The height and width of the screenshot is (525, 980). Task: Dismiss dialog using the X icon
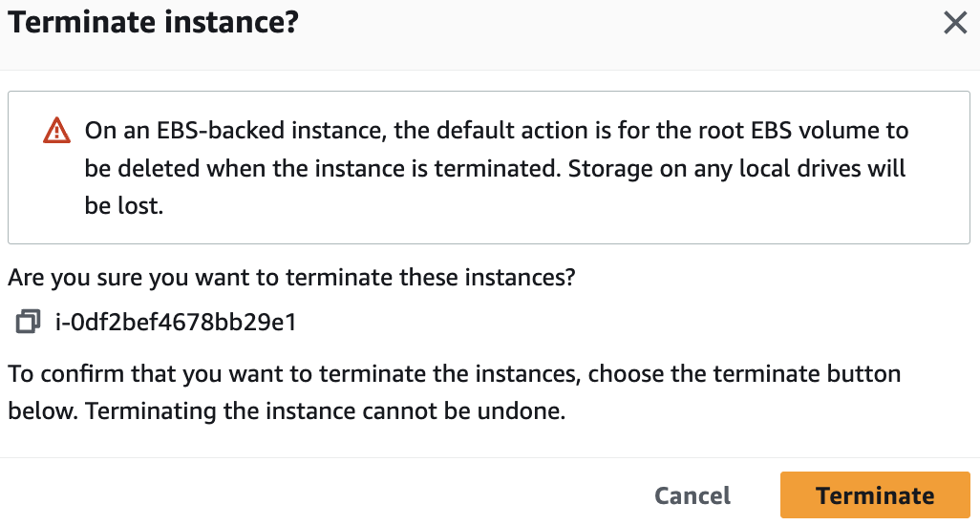(955, 23)
